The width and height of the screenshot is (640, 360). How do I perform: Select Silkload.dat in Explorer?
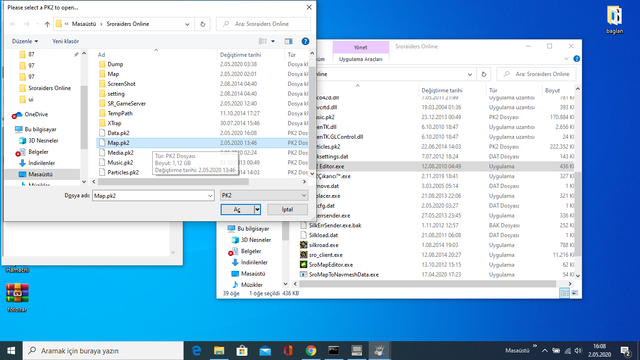point(323,235)
